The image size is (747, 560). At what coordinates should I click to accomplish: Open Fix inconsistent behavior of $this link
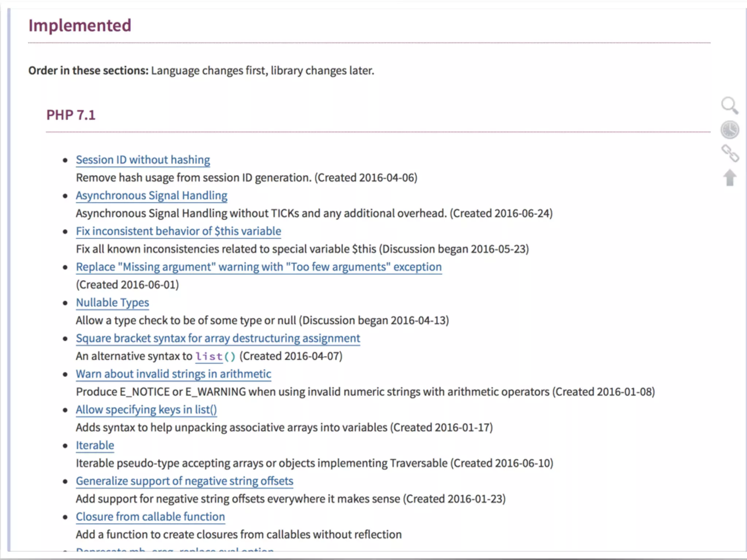coord(178,231)
